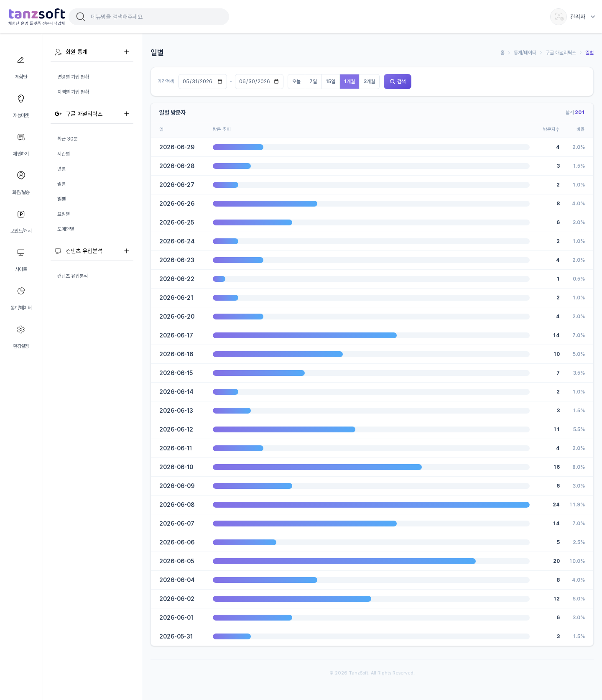Open the 통계/데이터 pie chart icon
Image resolution: width=602 pixels, height=700 pixels.
[x=21, y=291]
